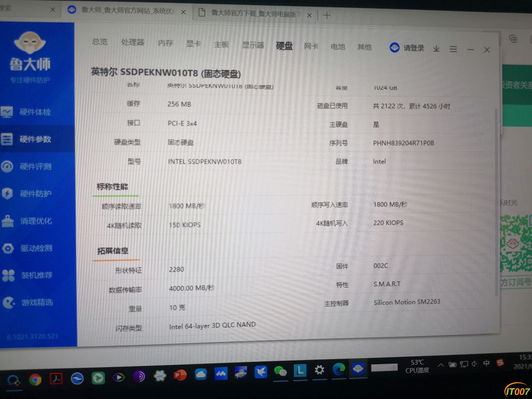The width and height of the screenshot is (532, 399).
Task: Close the 鲁大师官方下载 browser tab
Action: pyautogui.click(x=309, y=15)
